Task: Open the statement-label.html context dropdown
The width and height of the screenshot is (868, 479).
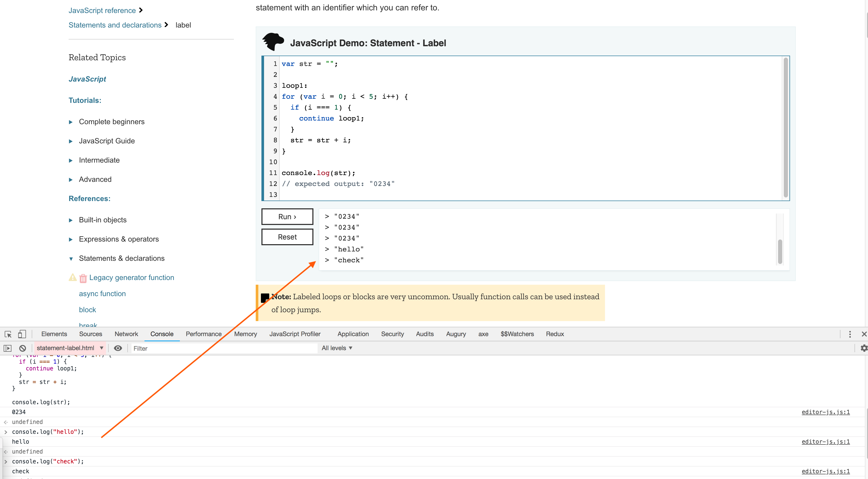Action: pos(69,348)
